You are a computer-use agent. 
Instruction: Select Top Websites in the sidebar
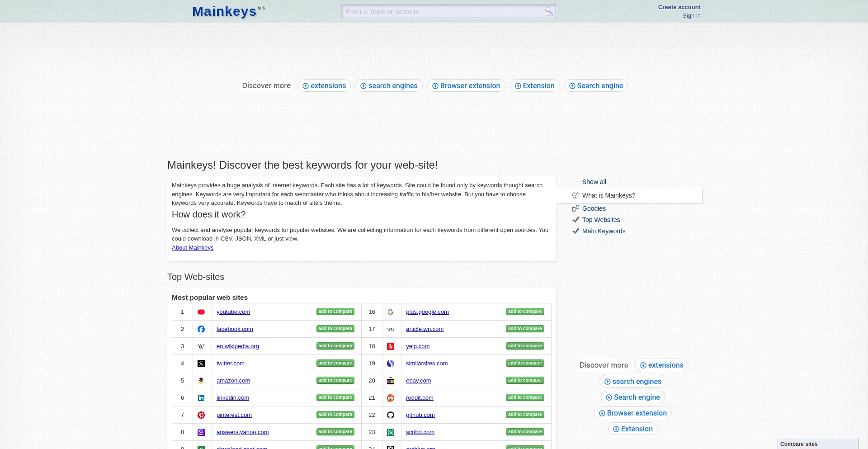point(601,220)
